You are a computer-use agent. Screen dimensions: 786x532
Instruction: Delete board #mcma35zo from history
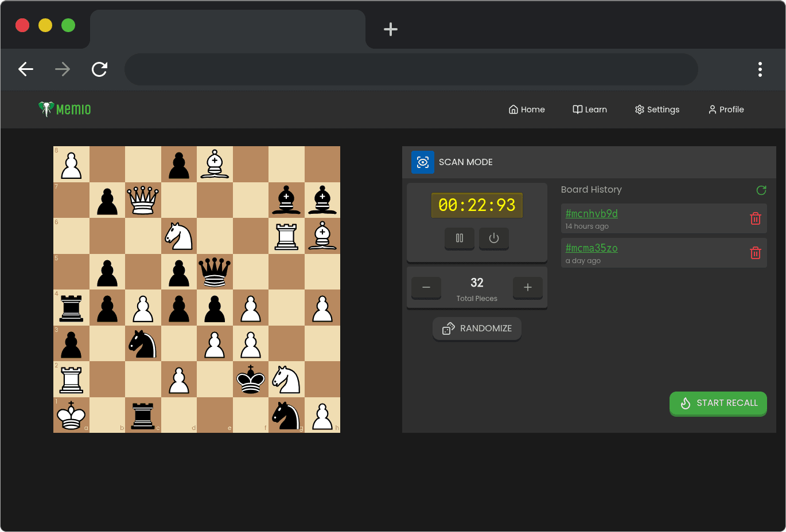tap(756, 253)
